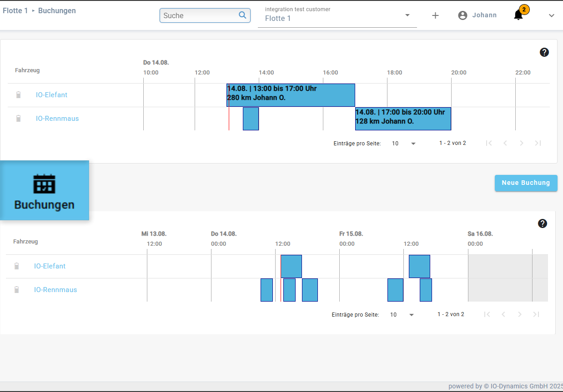
Task: Open IO-Rennmaus link in upper table
Action: click(x=57, y=119)
